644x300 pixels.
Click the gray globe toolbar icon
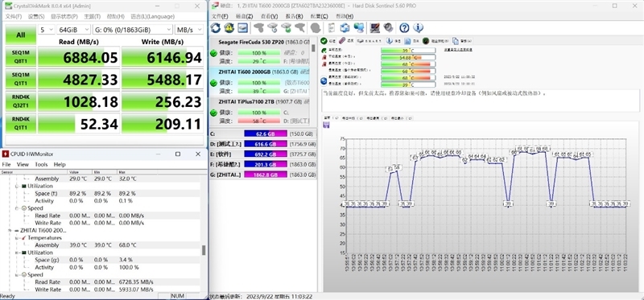click(316, 28)
